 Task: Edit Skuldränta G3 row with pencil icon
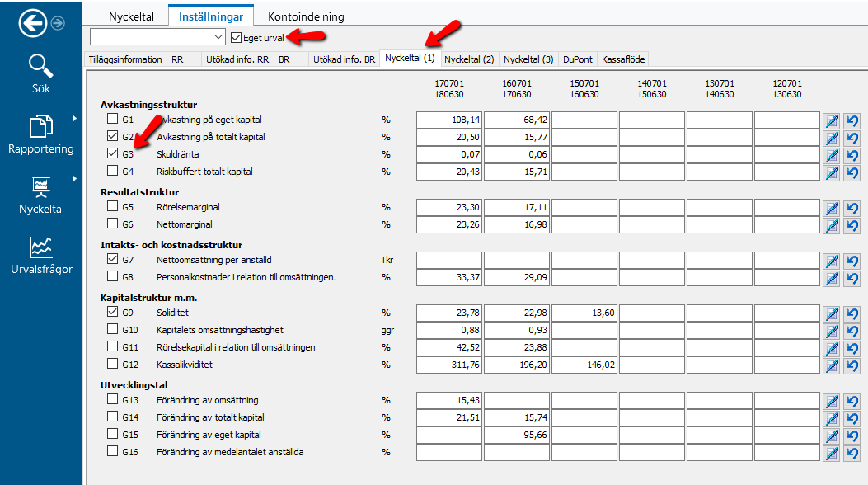click(x=832, y=155)
